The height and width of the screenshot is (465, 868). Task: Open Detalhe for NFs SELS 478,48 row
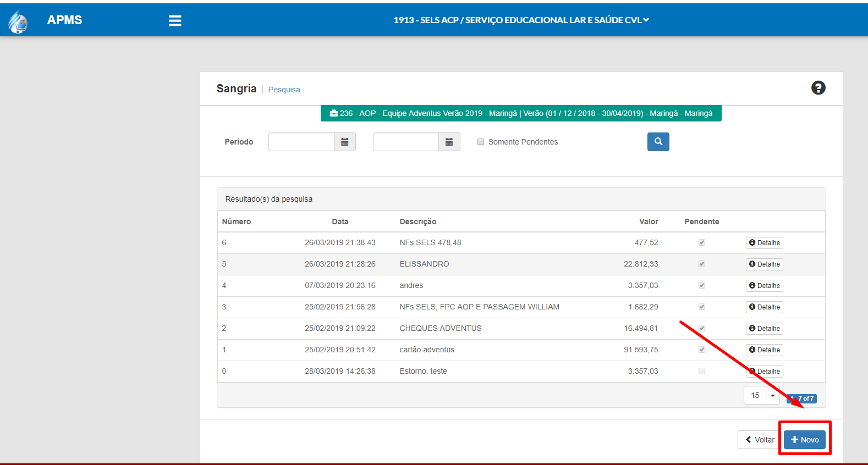(764, 243)
